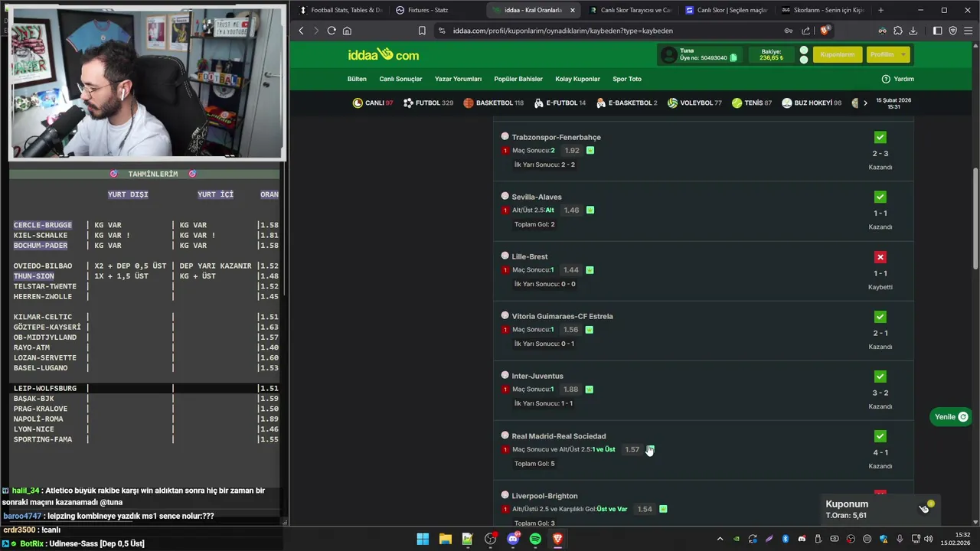Screen dimensions: 980x551
Task: Open Yazar Yorumları menu item
Action: 458,79
